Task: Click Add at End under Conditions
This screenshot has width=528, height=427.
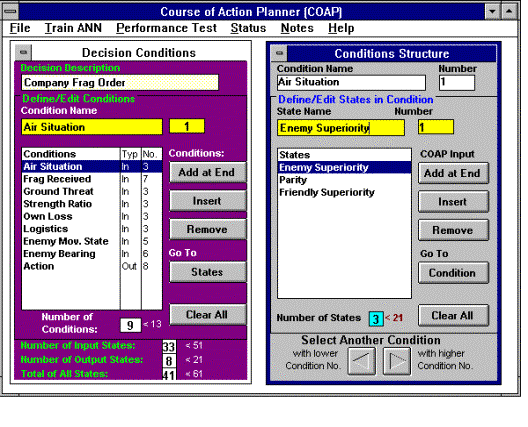Action: point(208,172)
